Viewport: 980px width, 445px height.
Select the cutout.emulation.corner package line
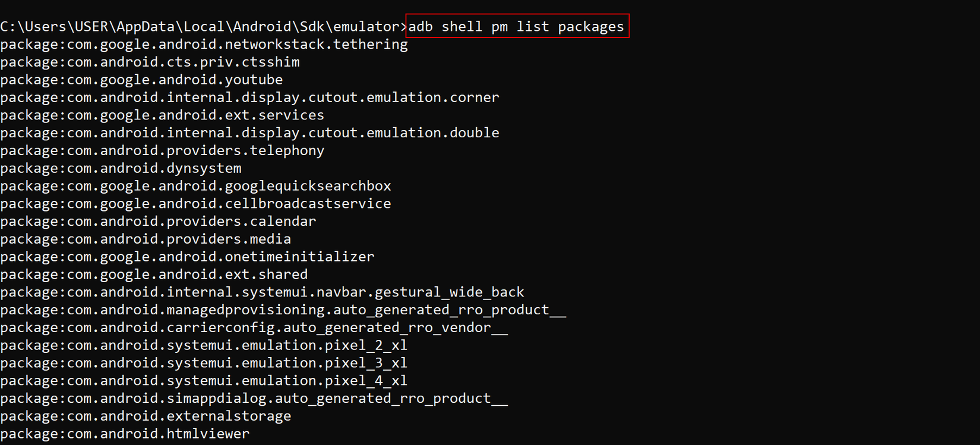tap(249, 97)
